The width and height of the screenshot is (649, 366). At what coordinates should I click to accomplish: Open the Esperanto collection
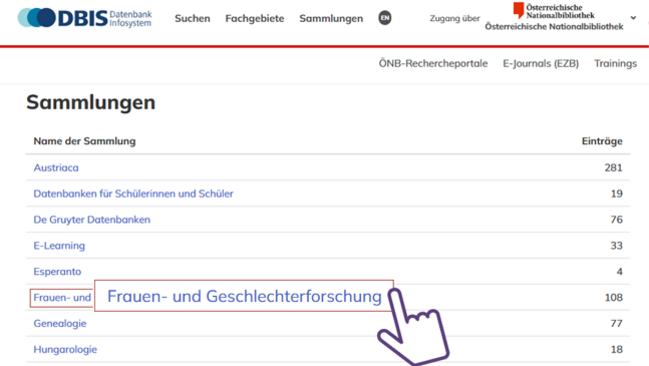57,272
